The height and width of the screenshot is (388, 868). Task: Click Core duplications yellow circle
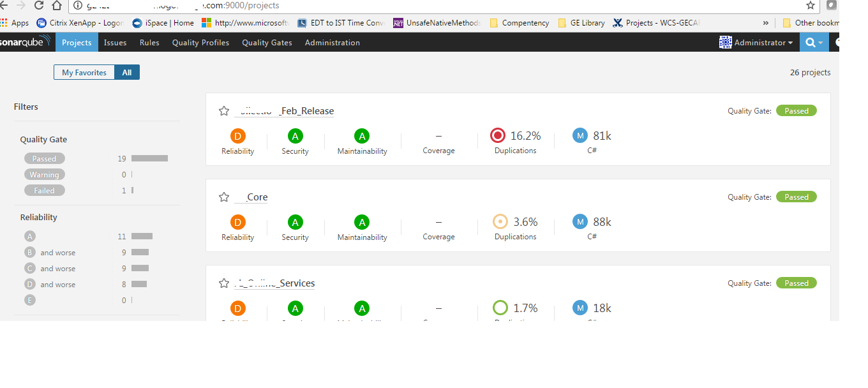500,221
